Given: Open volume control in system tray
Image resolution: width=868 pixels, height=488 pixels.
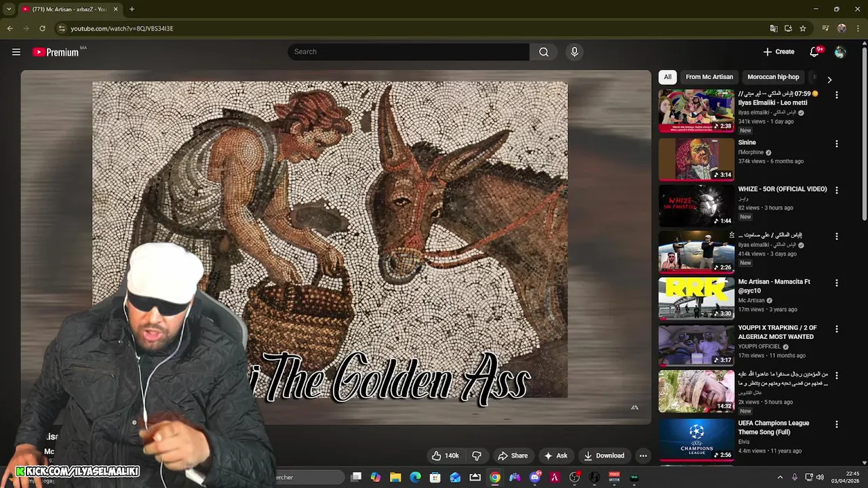Looking at the screenshot, I should coord(820,477).
